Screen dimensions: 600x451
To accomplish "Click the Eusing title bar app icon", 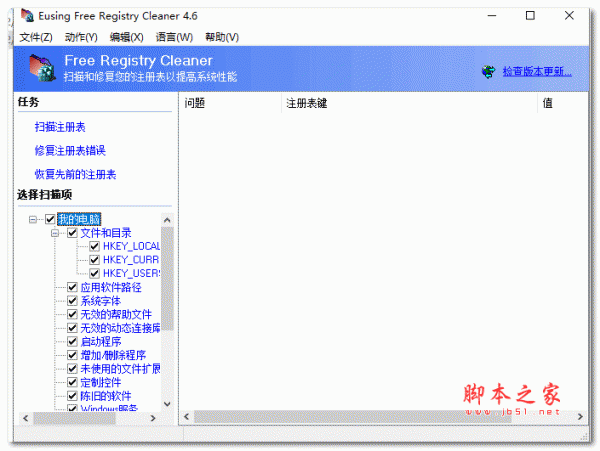I will (x=28, y=15).
